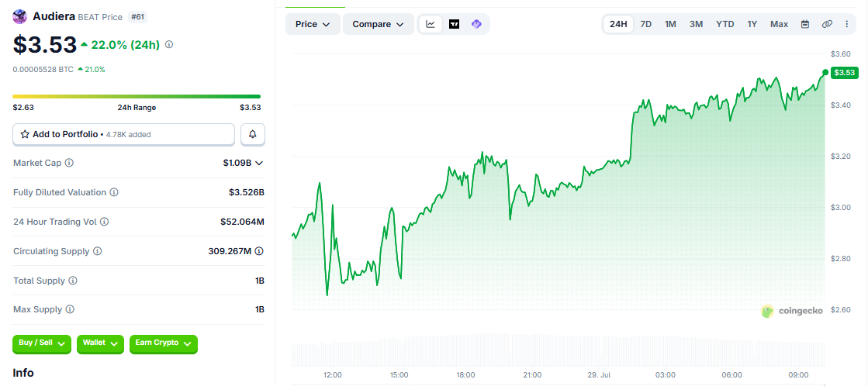
Task: Click the $52.064M trading volume value
Action: click(x=243, y=222)
